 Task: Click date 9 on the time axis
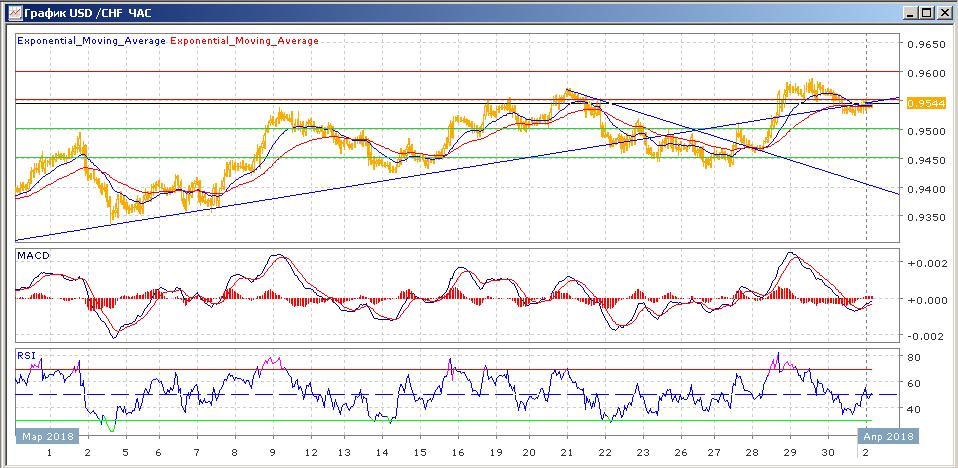tap(271, 453)
